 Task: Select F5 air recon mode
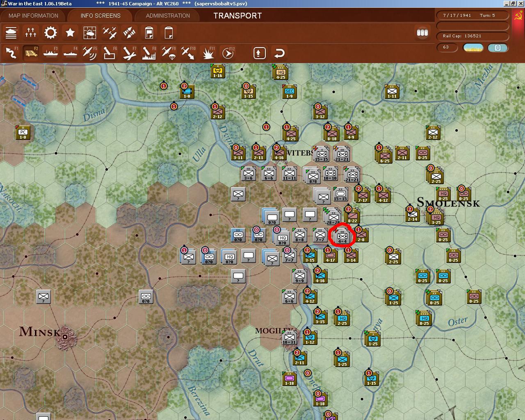[90, 53]
